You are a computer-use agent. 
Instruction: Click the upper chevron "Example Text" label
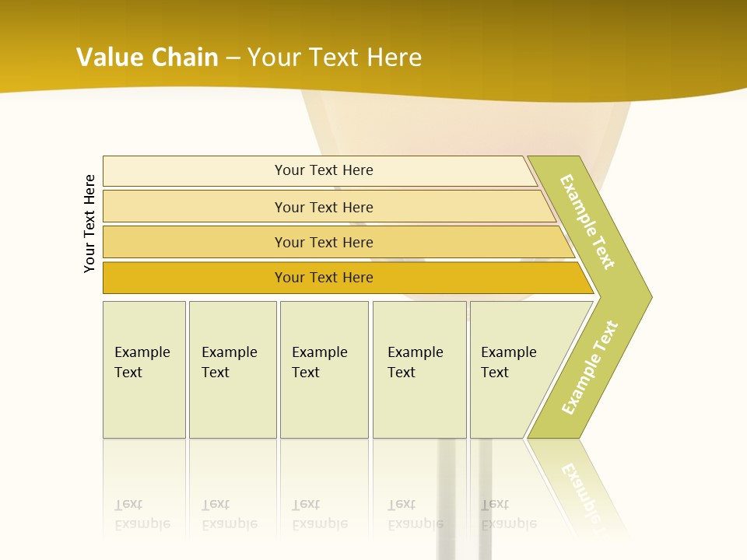click(x=587, y=222)
